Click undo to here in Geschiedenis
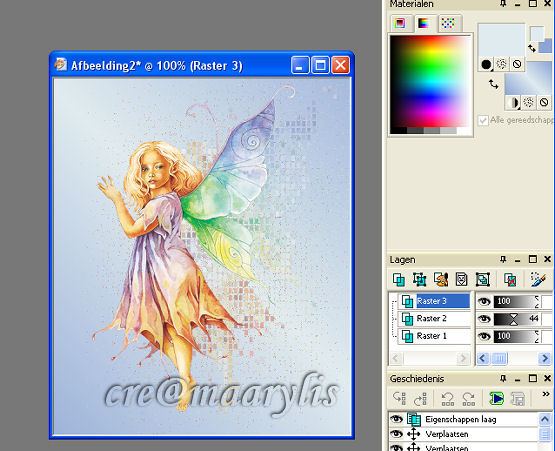Image resolution: width=555 pixels, height=451 pixels. (399, 399)
